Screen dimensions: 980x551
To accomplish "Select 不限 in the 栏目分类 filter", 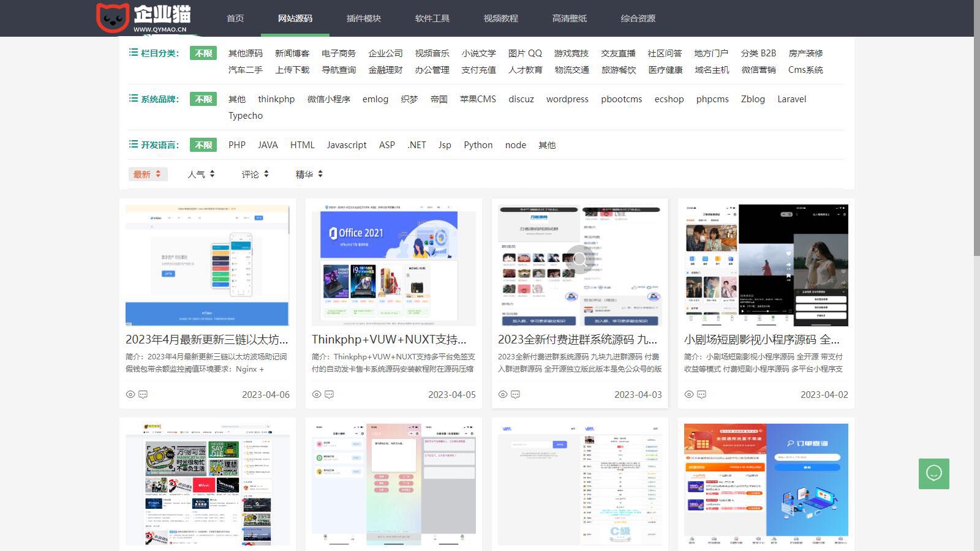I will pos(203,53).
